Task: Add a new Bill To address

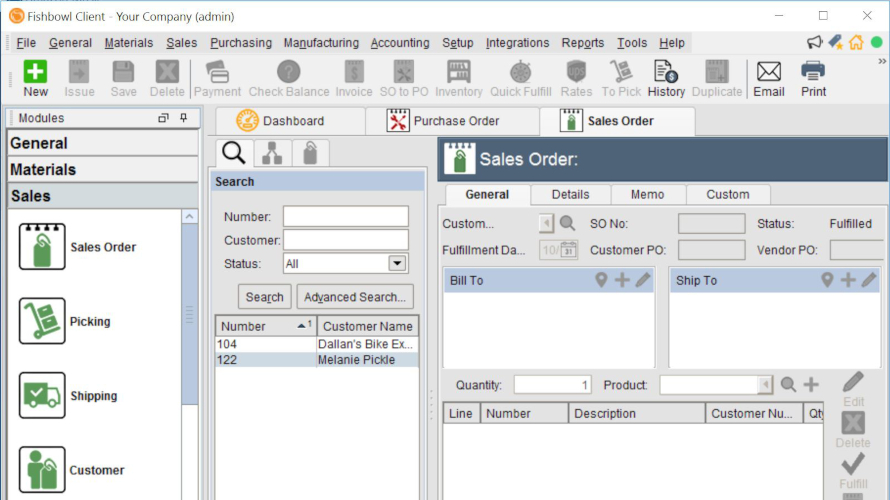Action: click(x=622, y=280)
